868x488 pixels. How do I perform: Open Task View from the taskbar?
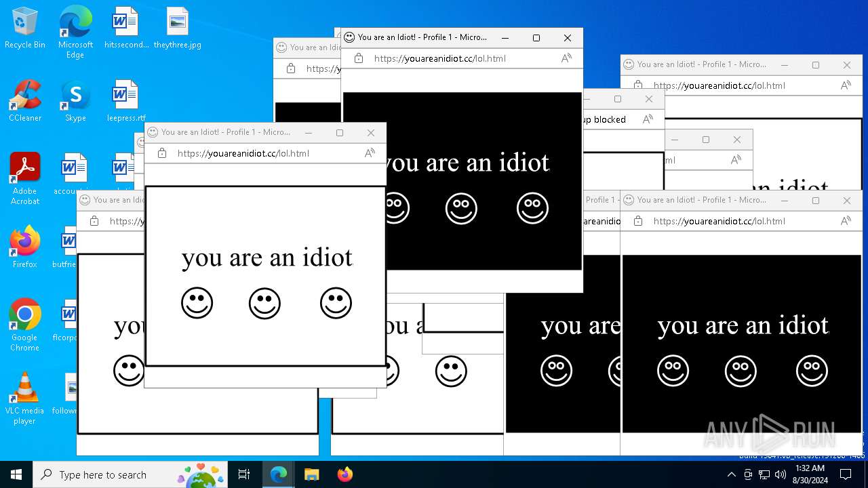click(244, 474)
